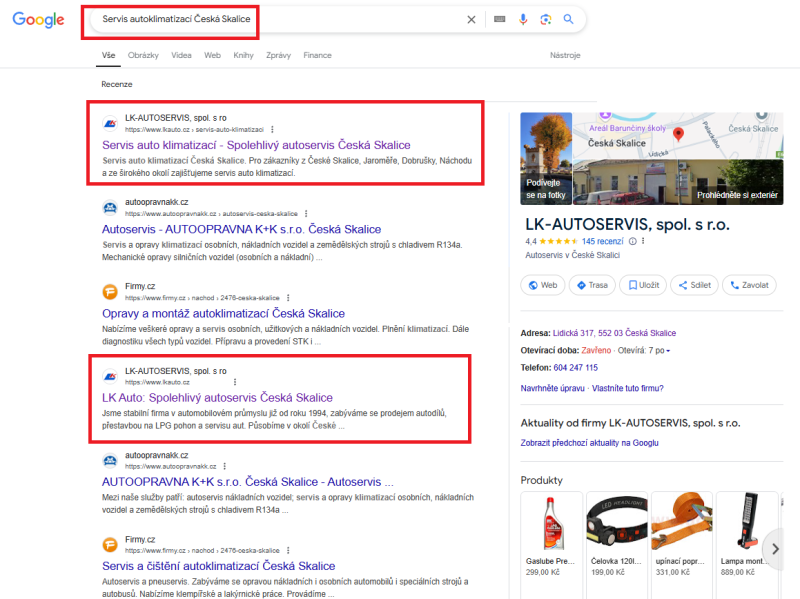Start voice search with the microphone icon
This screenshot has width=800, height=599.
tap(523, 19)
